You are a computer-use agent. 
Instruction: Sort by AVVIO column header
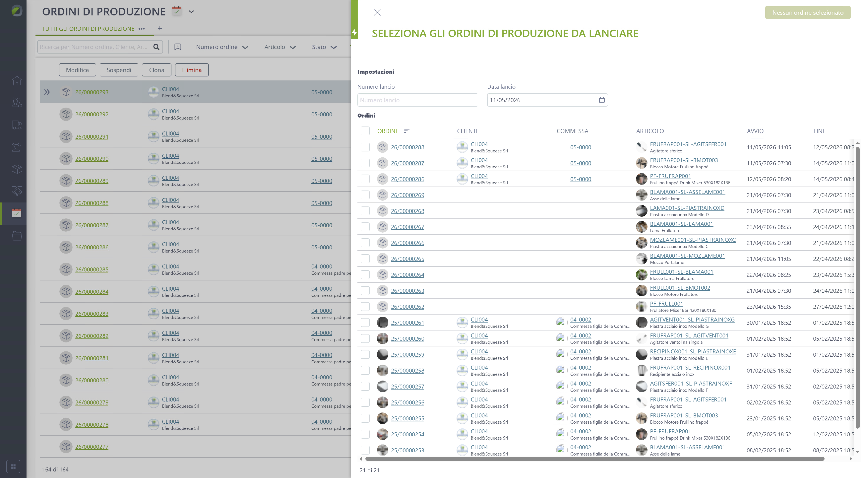click(x=755, y=131)
